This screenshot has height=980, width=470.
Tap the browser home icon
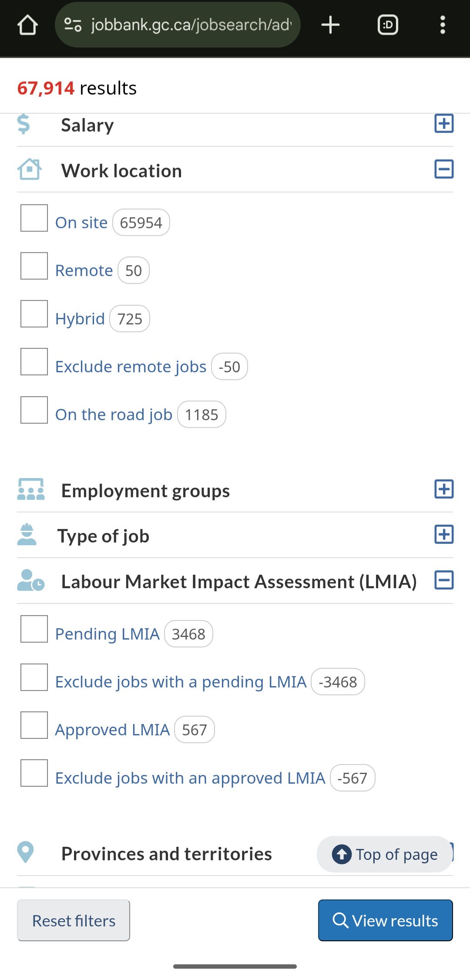[27, 25]
